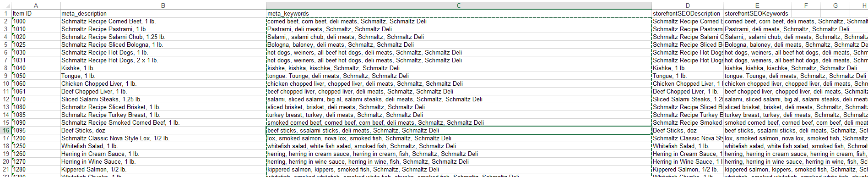Select the storefrontSEODescription header cell

[x=688, y=13]
